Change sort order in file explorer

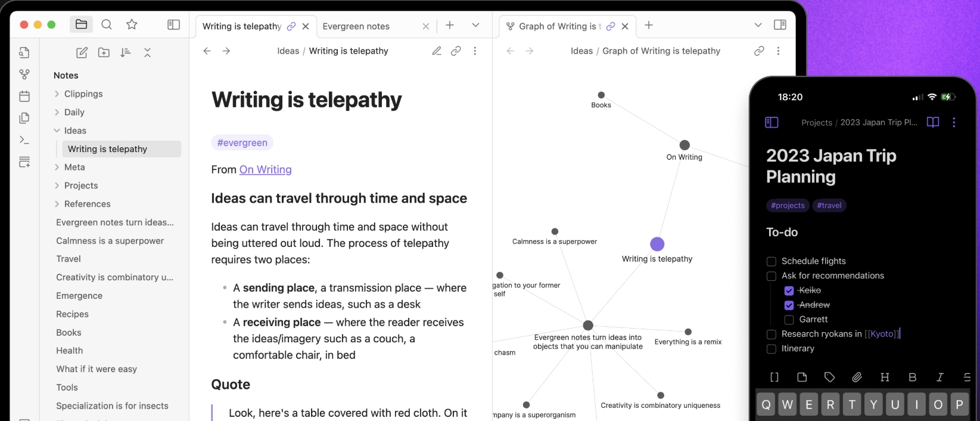click(125, 52)
